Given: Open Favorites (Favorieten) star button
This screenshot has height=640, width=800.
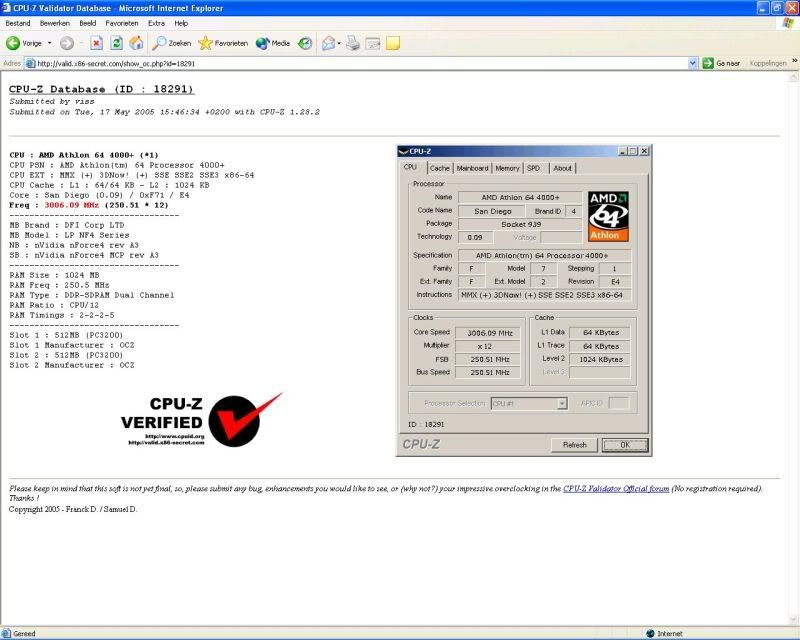Looking at the screenshot, I should point(223,43).
